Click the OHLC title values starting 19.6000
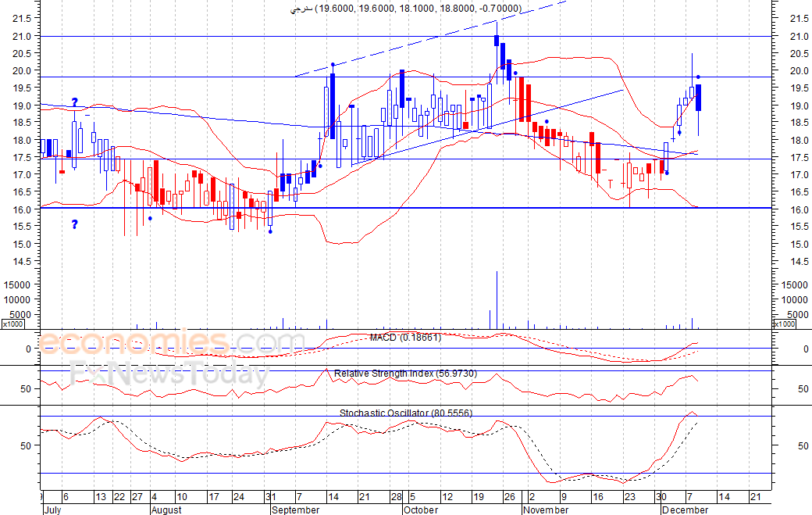 point(419,9)
